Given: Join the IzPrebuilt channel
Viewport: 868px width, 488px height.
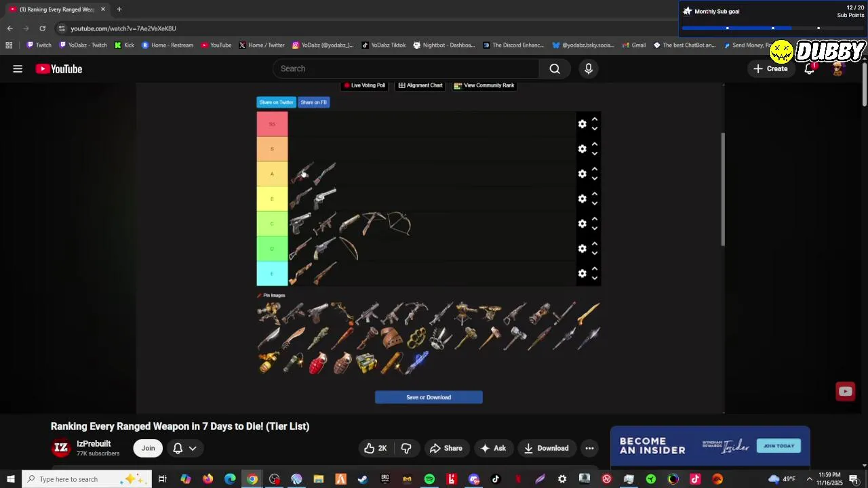Looking at the screenshot, I should (x=148, y=448).
